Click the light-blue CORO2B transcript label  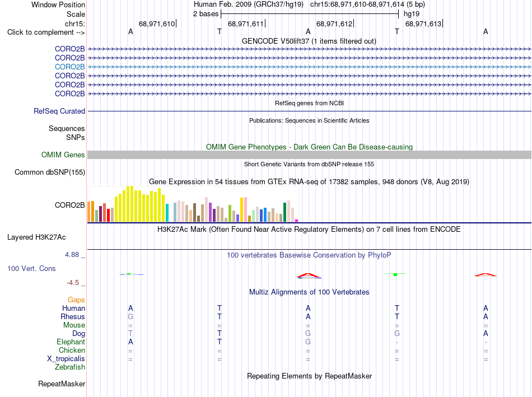point(69,67)
